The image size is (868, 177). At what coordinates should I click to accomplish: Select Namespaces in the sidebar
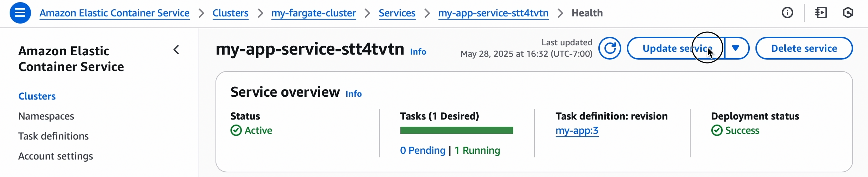[46, 116]
